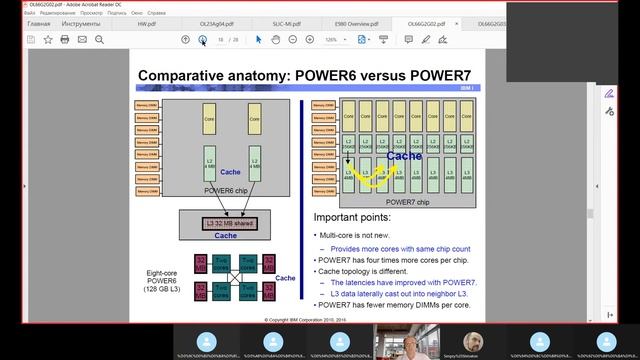Click the Save file icon in toolbar

point(31,40)
